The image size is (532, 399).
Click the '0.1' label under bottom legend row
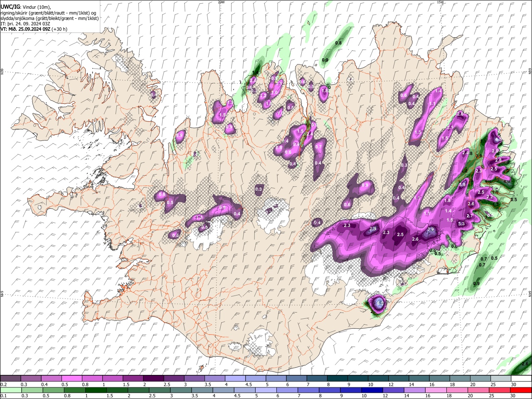click(3, 396)
